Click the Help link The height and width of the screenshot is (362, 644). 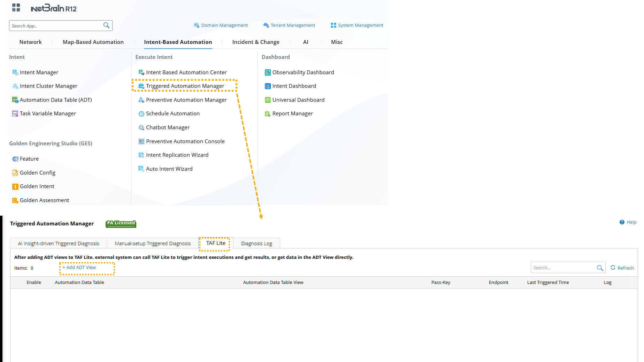coord(631,222)
